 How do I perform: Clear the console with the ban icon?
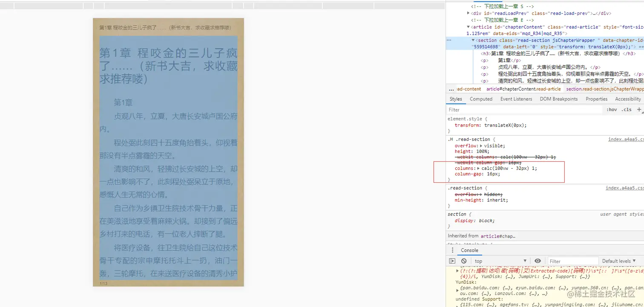464,261
